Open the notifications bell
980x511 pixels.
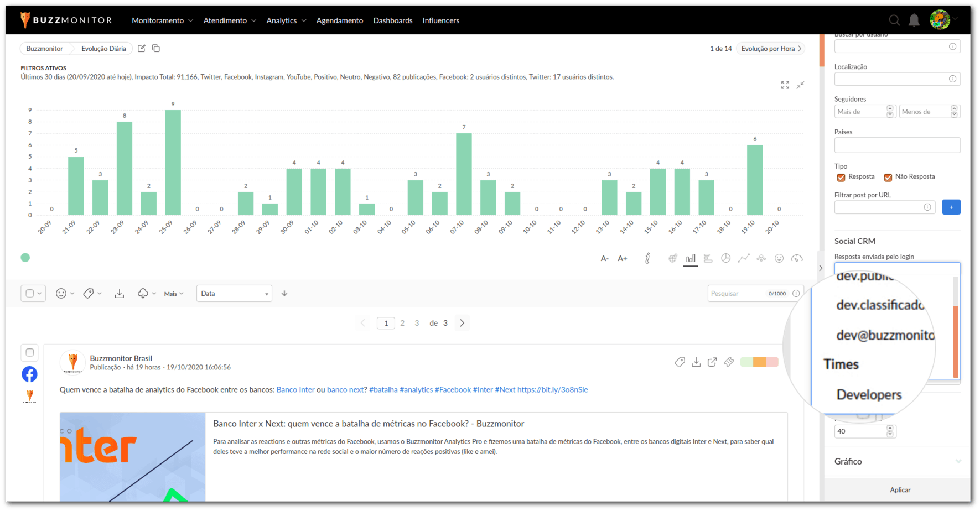914,20
